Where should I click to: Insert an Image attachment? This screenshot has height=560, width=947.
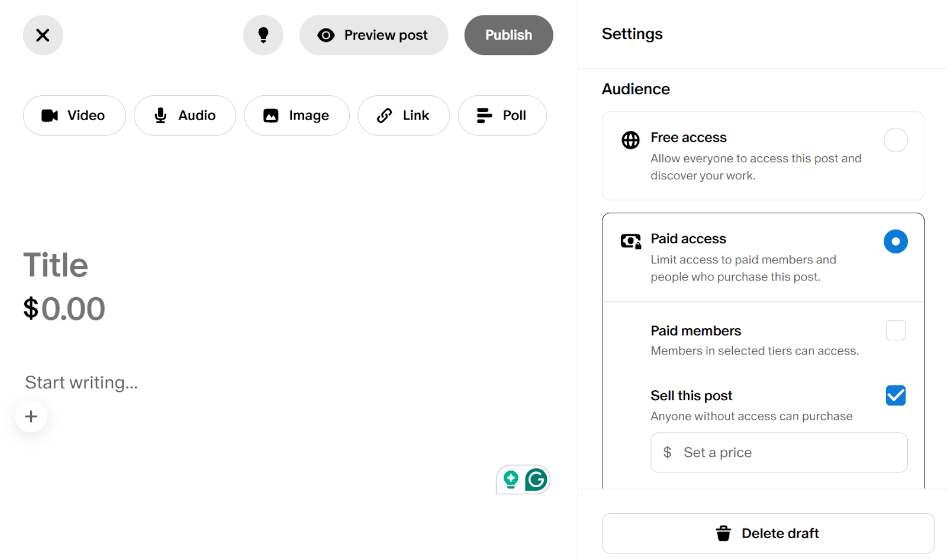pyautogui.click(x=297, y=115)
